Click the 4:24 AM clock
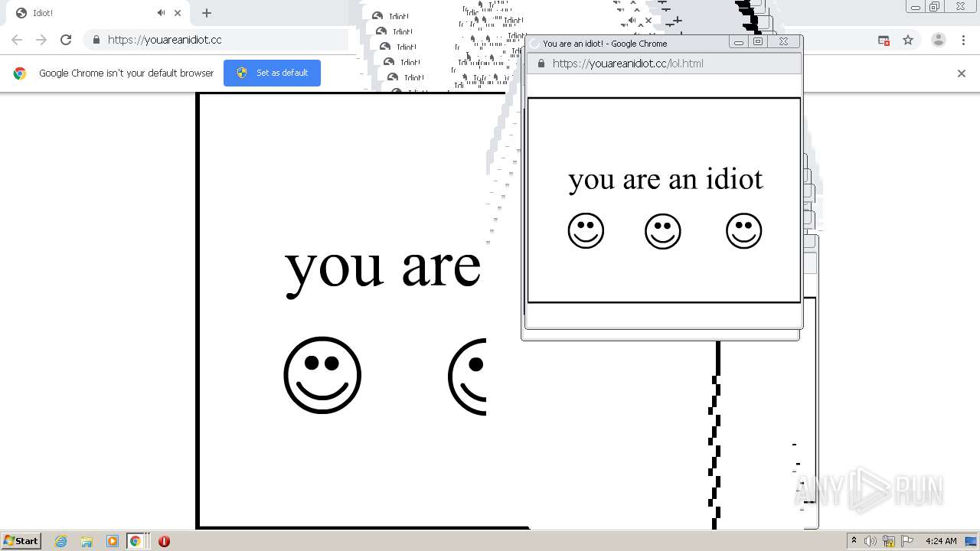 click(x=941, y=541)
